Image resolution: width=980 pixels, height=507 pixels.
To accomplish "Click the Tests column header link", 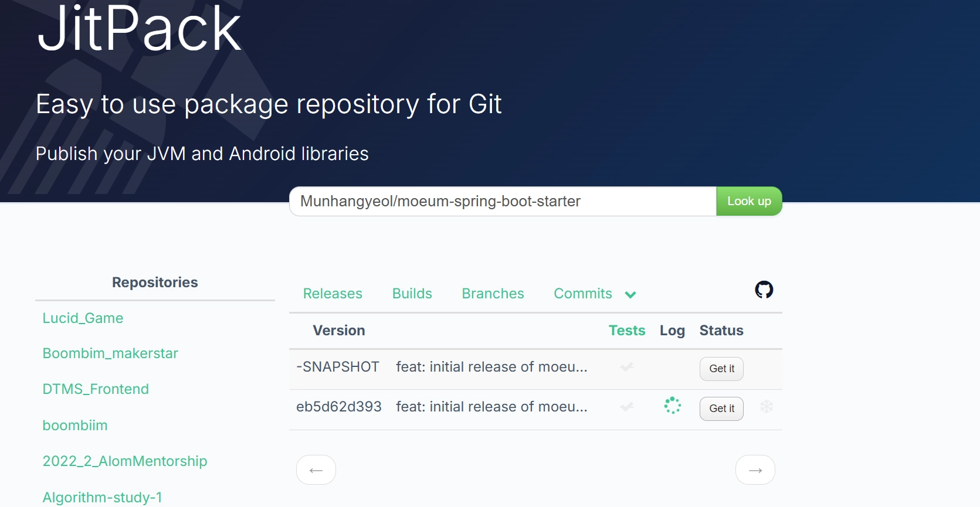I will coord(627,331).
